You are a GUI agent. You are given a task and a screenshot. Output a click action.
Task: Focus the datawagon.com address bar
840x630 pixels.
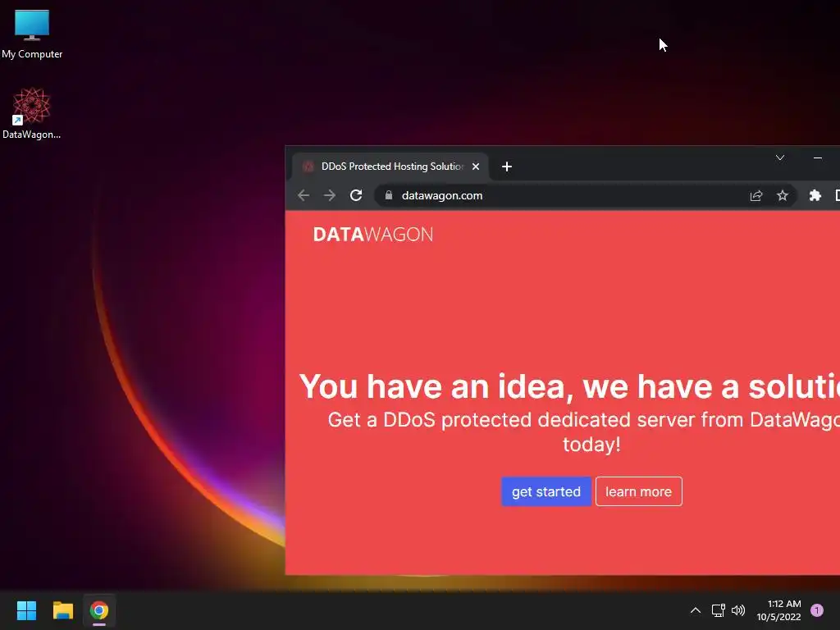point(563,195)
